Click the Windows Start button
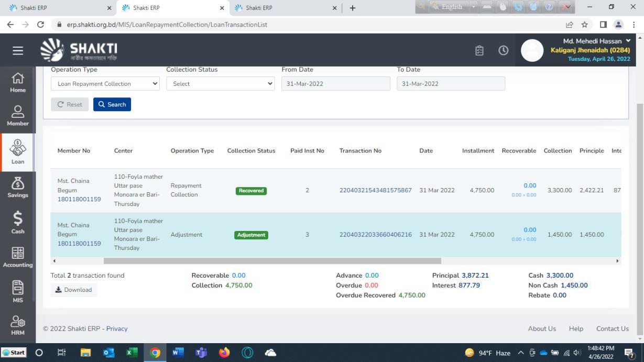Screen dimensions: 644x362 (14, 353)
